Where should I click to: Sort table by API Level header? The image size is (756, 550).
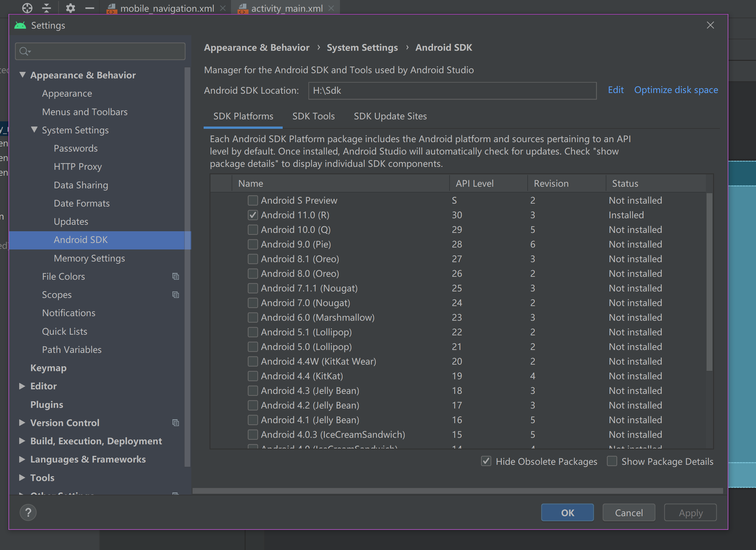point(488,183)
